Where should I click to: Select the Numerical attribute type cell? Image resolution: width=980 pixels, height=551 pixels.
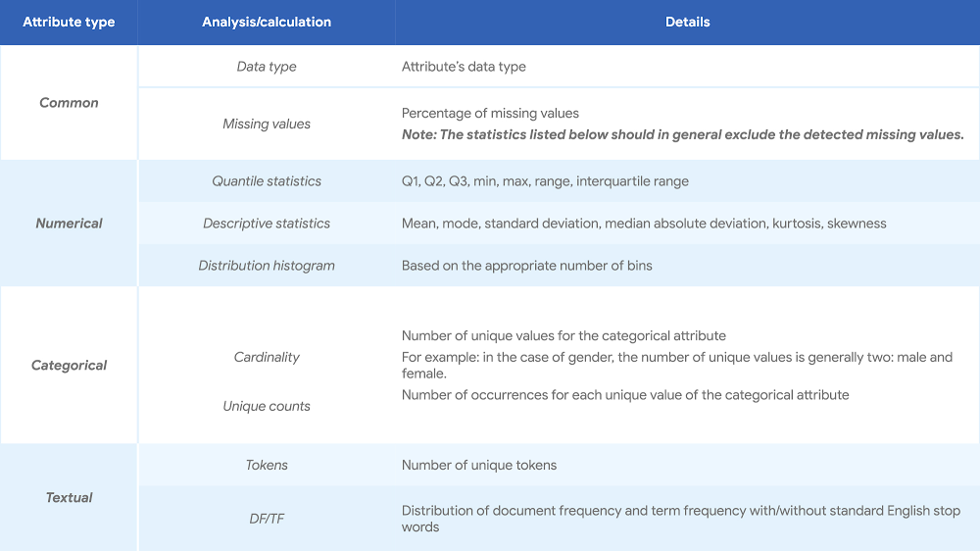pos(69,224)
